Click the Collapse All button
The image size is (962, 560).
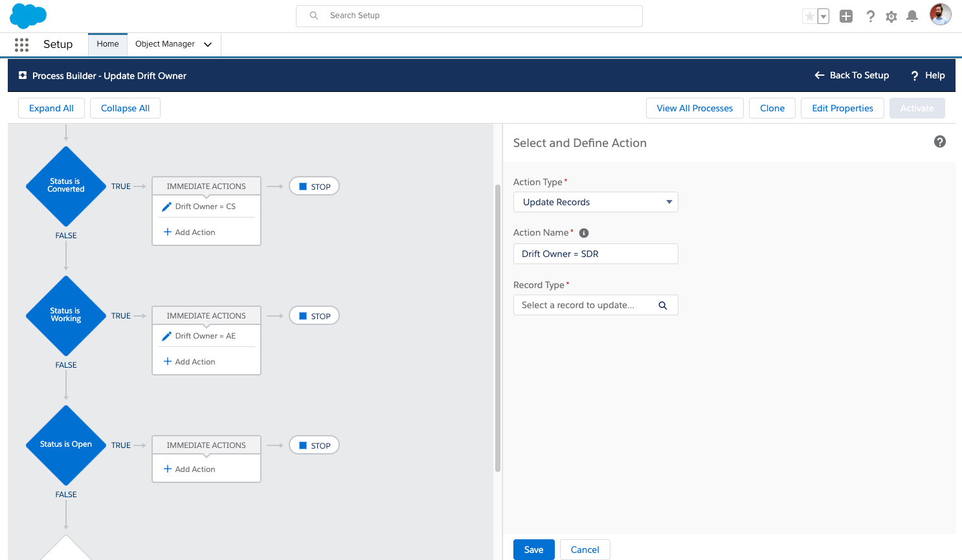tap(125, 108)
